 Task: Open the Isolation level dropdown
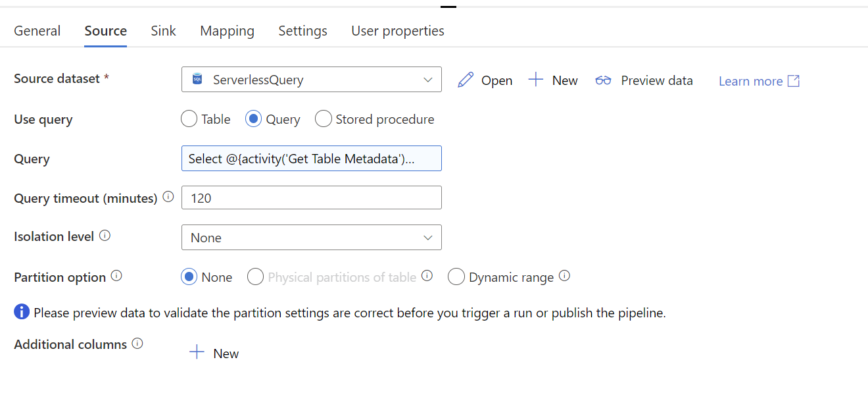312,238
